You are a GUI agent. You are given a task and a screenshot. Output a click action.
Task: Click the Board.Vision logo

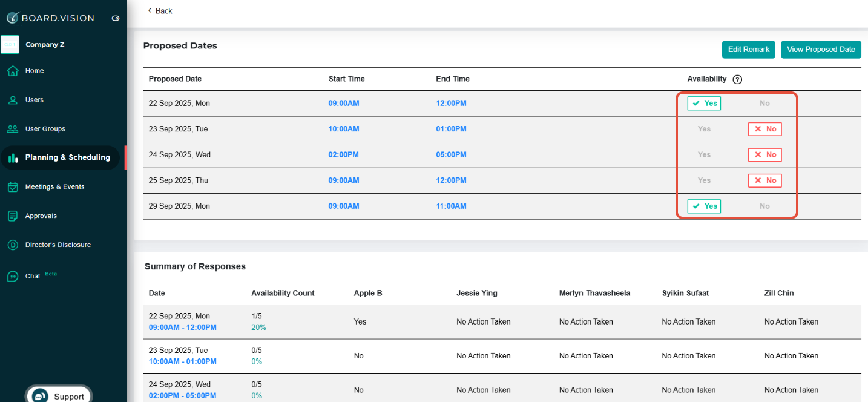(x=50, y=18)
